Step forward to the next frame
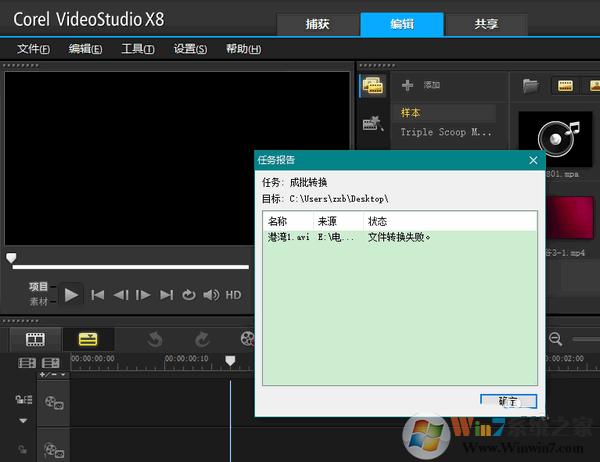 pos(143,294)
